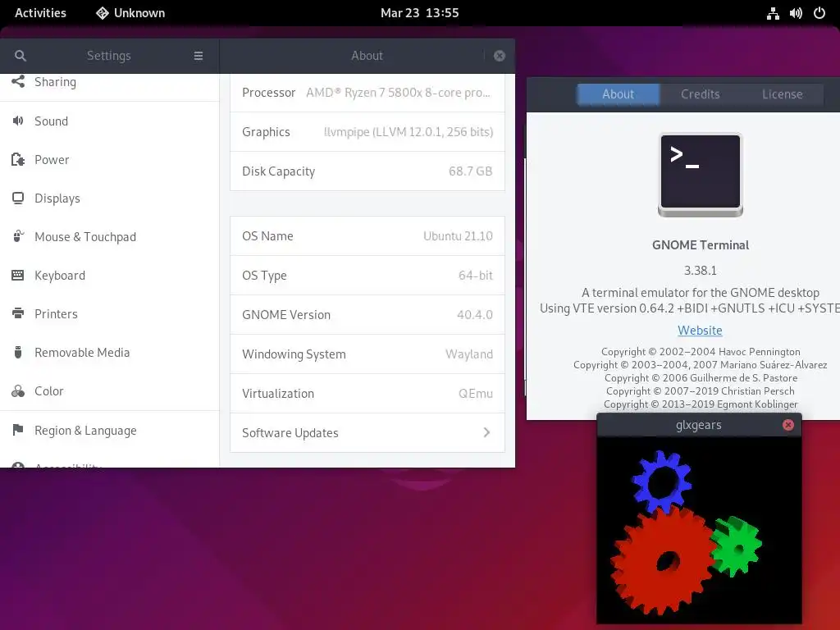Click the Power icon in Settings sidebar
Viewport: 840px width, 630px height.
18,160
